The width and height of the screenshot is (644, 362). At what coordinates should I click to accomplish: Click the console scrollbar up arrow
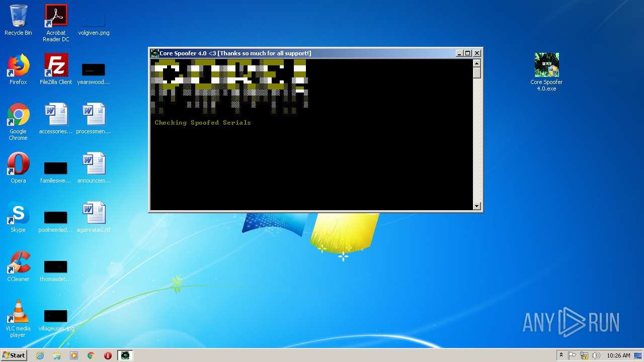coord(477,63)
